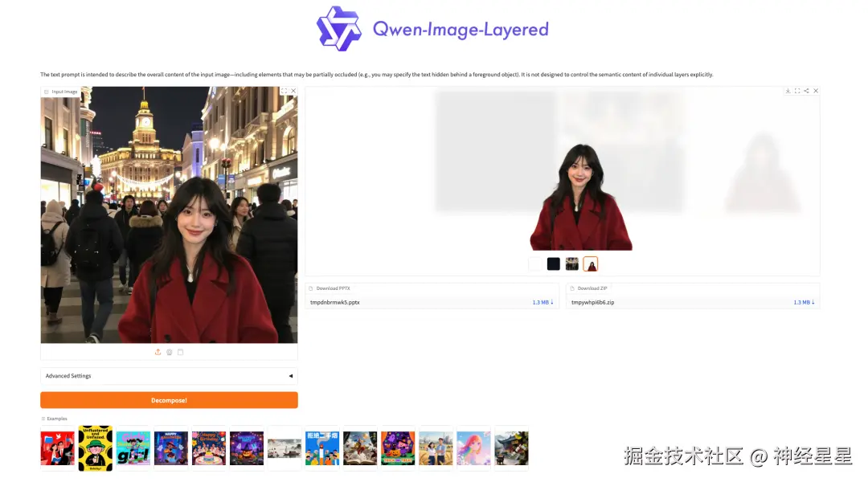Download the gallery output image
Image resolution: width=868 pixels, height=482 pixels.
tap(788, 91)
